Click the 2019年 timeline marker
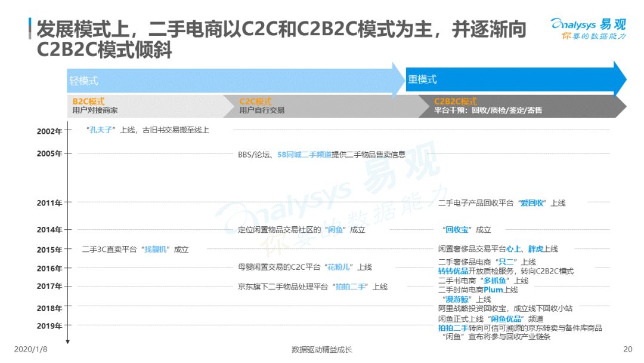The height and width of the screenshot is (363, 644). 49,326
